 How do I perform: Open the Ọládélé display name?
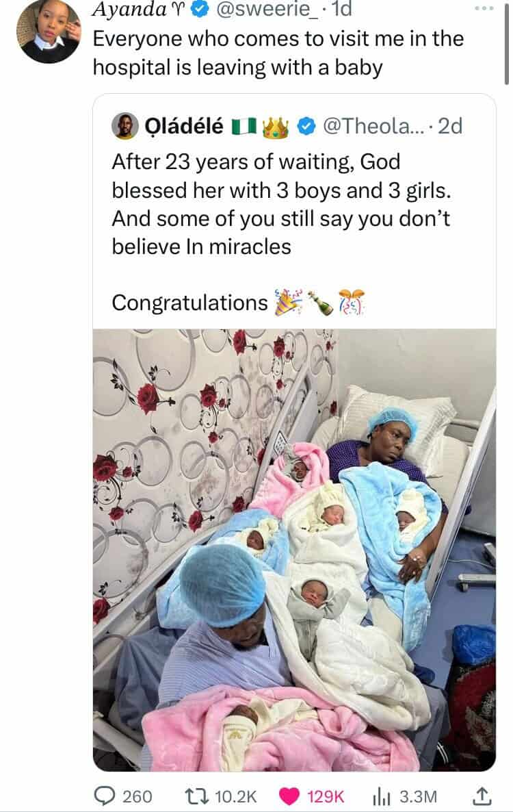pos(183,127)
